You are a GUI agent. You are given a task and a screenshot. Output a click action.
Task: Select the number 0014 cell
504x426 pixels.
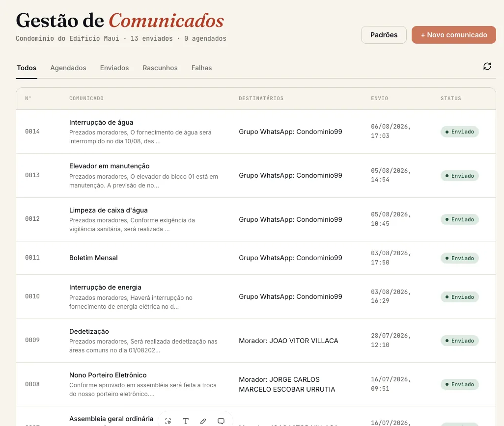[x=32, y=132]
